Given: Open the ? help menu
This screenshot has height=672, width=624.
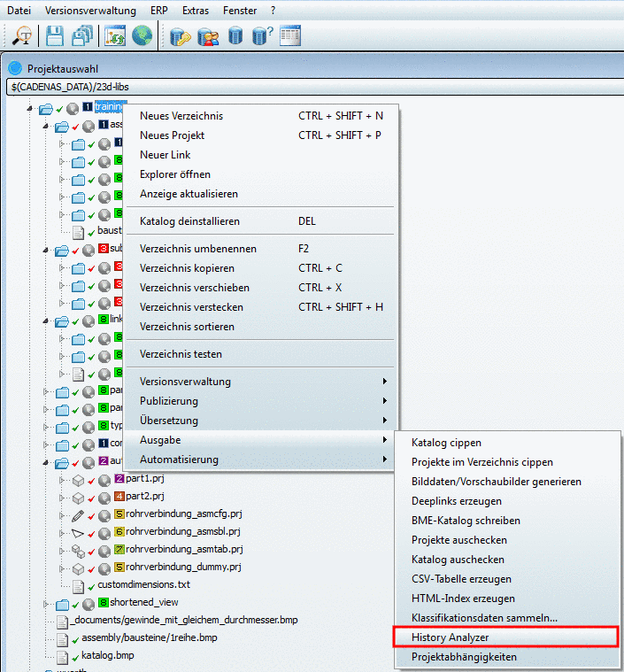Looking at the screenshot, I should click(273, 11).
